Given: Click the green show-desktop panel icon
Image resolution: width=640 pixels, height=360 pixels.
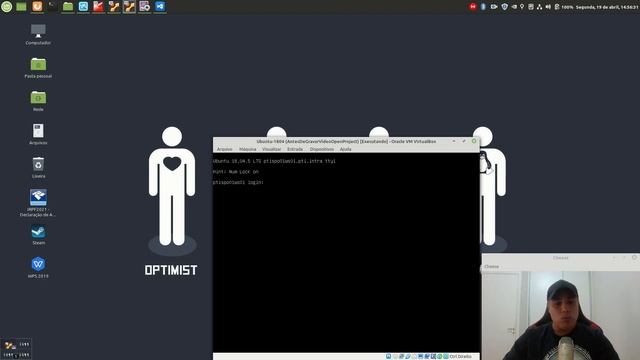Looking at the screenshot, I should (21, 7).
